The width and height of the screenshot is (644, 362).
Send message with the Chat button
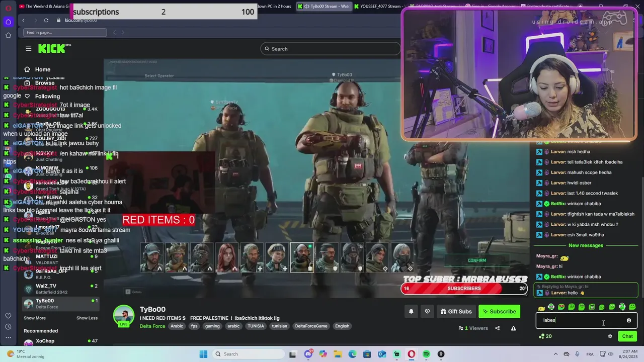627,336
